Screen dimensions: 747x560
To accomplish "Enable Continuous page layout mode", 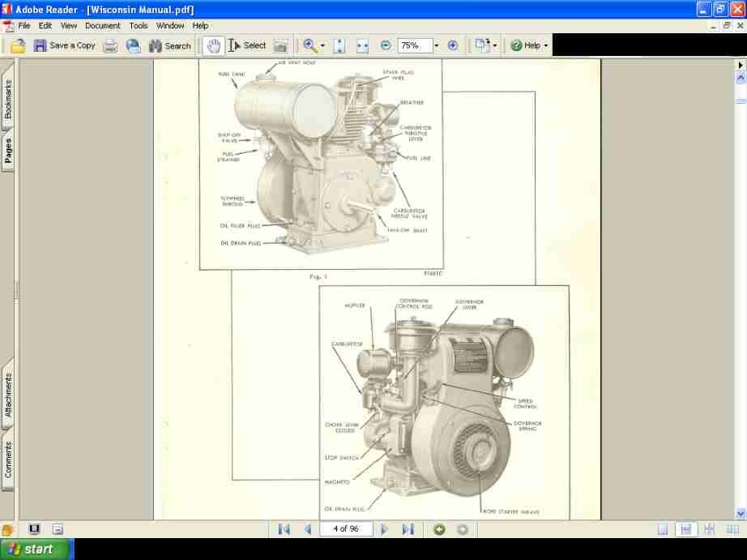I will click(686, 528).
